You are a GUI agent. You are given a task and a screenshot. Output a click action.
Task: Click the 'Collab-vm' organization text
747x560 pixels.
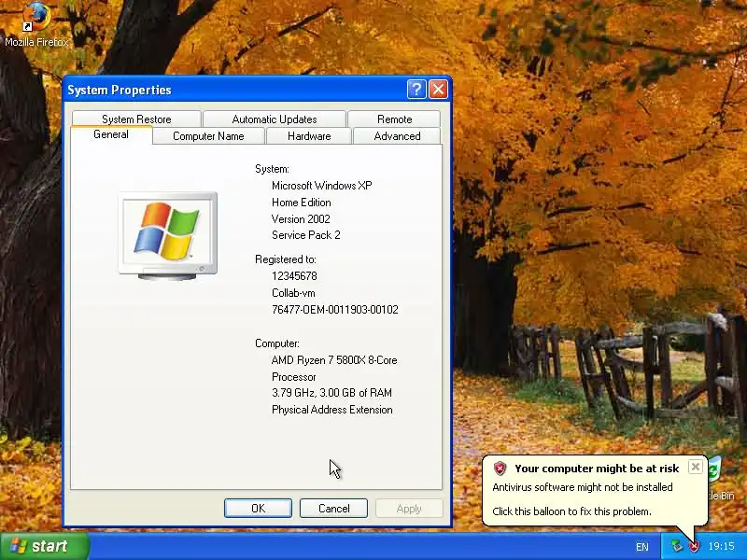pos(293,293)
